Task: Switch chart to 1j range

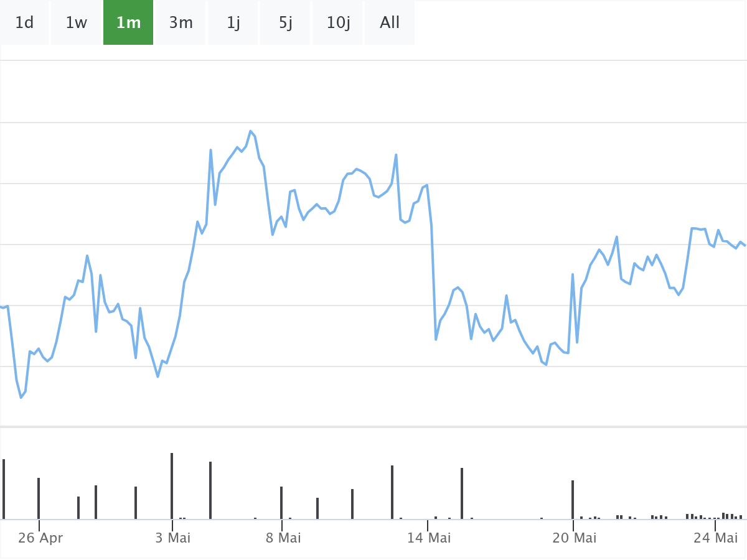Action: (x=233, y=23)
